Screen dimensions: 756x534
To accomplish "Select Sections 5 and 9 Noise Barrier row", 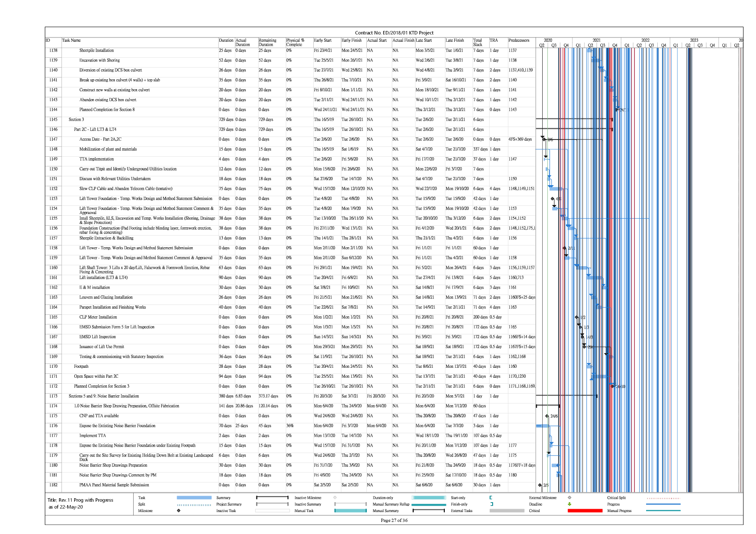I will point(104,396).
